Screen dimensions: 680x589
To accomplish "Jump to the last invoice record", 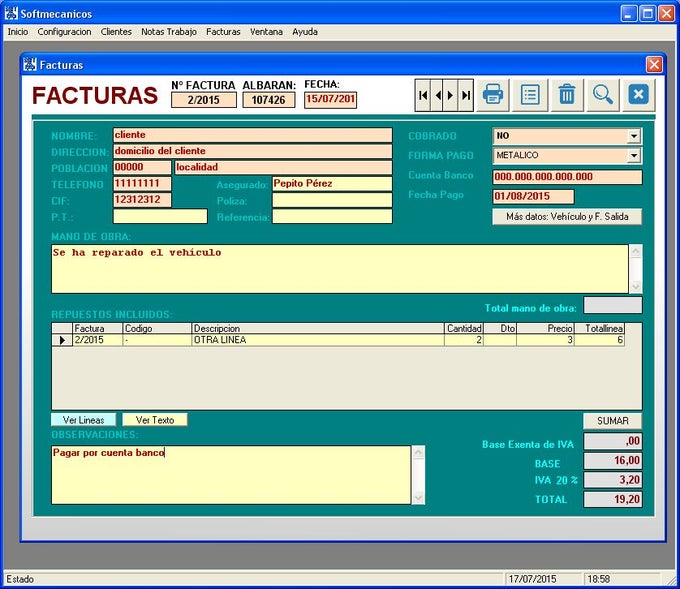I will click(466, 95).
